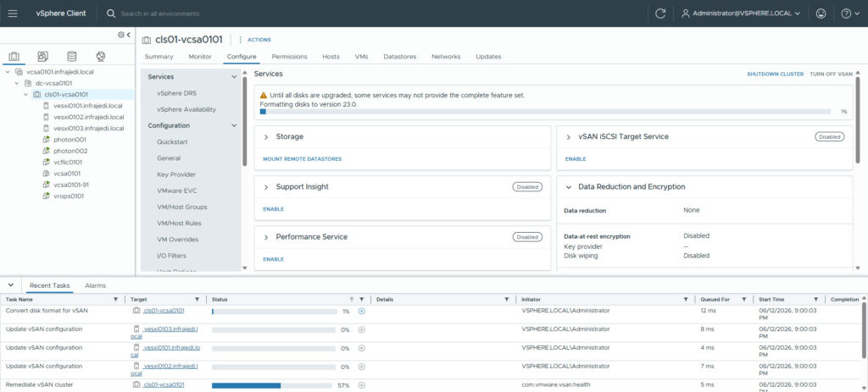Click the cluster icon beside cls01-vcsa0101 title
Screen dimensions: 868x392
coord(146,40)
